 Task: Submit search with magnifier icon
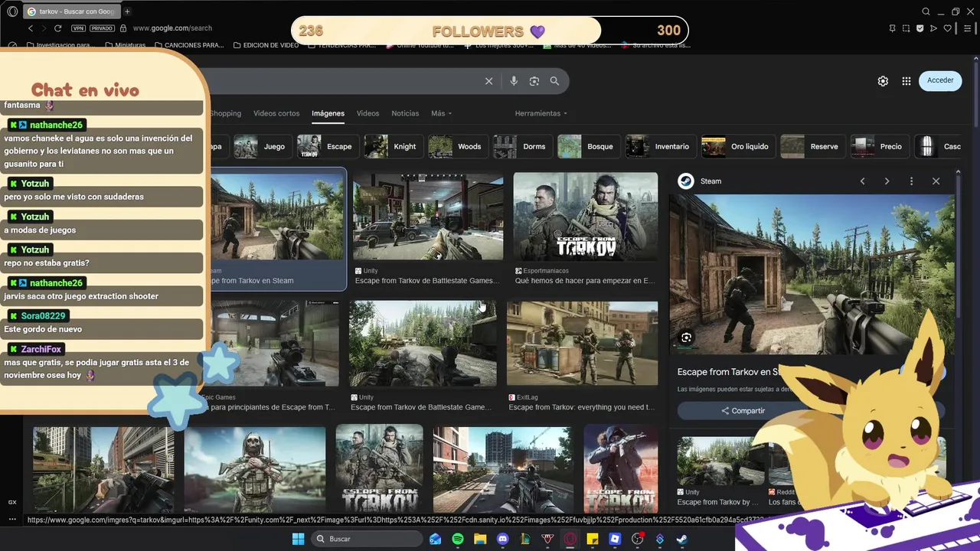pos(554,81)
